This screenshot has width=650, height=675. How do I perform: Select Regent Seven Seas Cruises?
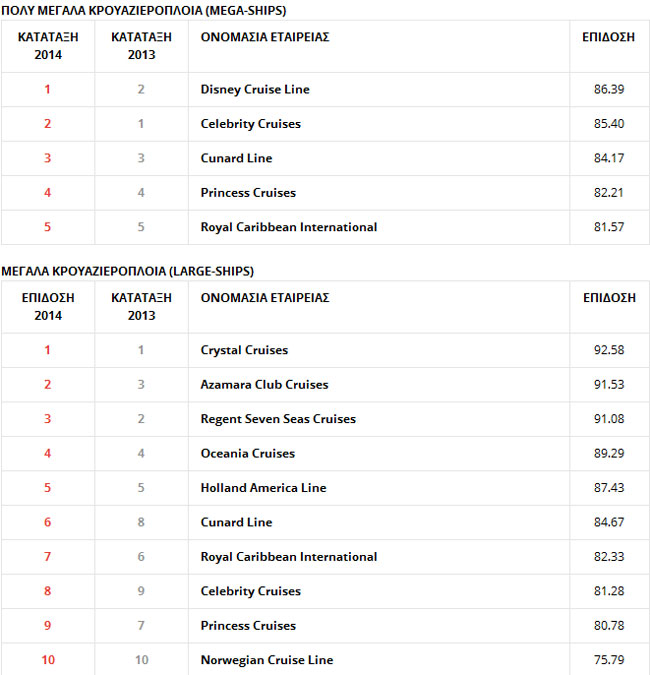pos(278,419)
